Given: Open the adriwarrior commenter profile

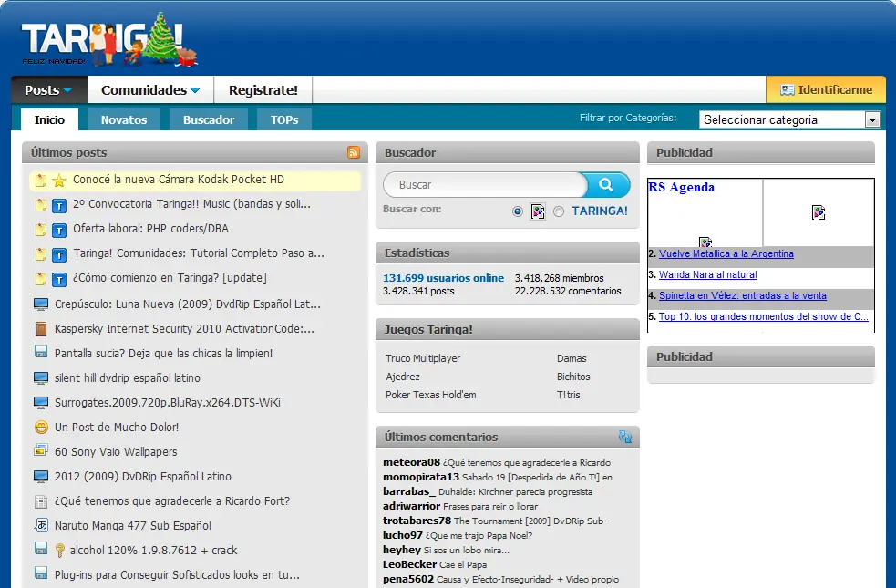Looking at the screenshot, I should point(411,506).
